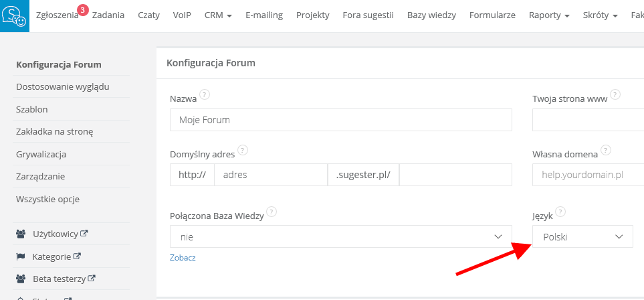644x300 pixels.
Task: Open Dostosowanie wyglądu in sidebar
Action: (62, 86)
